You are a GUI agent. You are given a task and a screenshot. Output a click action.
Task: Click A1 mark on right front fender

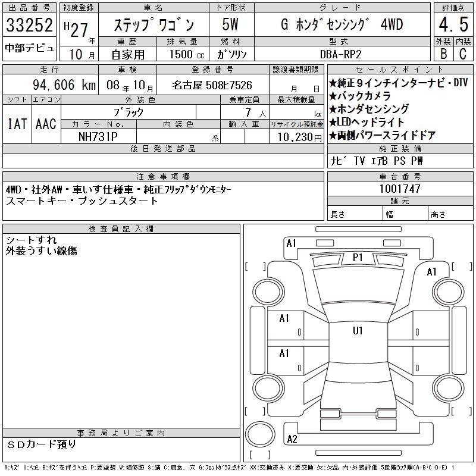point(431,272)
